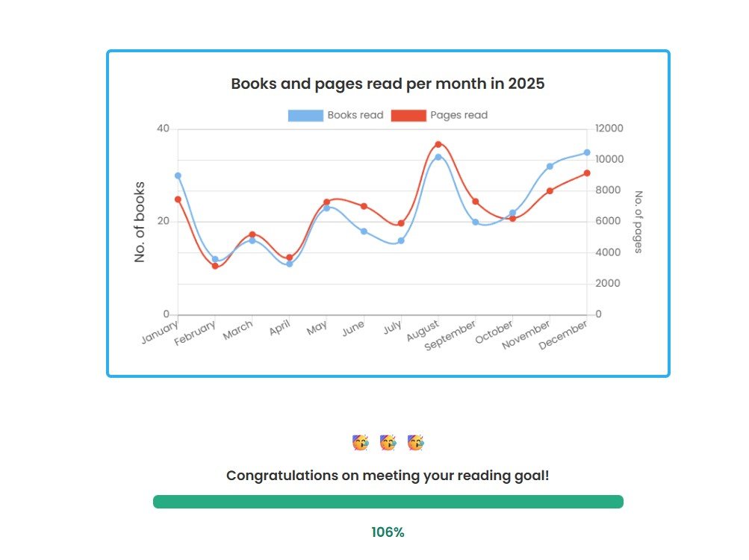Click the June Pages read data point
This screenshot has width=749, height=560.
pos(364,206)
